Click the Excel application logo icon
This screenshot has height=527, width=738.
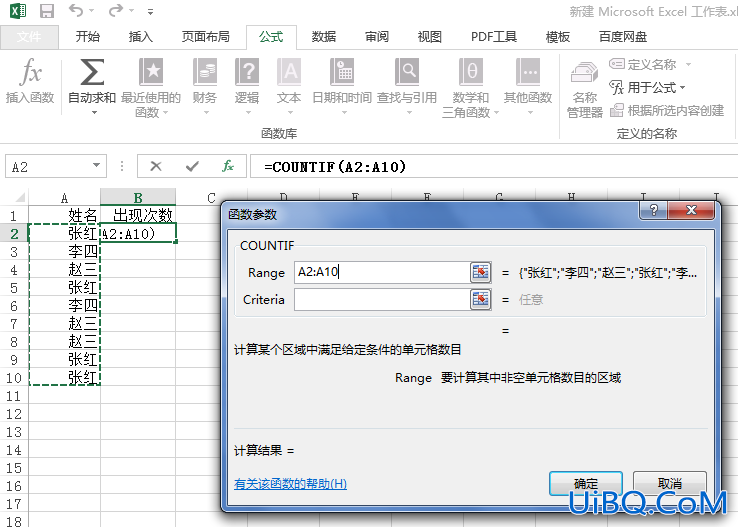(x=18, y=10)
